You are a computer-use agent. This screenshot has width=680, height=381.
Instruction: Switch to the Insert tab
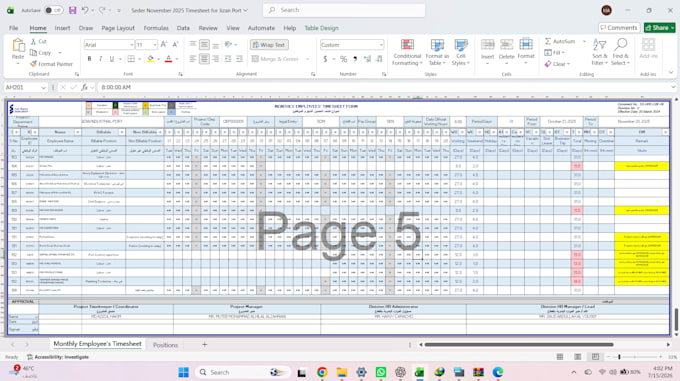[x=62, y=28]
